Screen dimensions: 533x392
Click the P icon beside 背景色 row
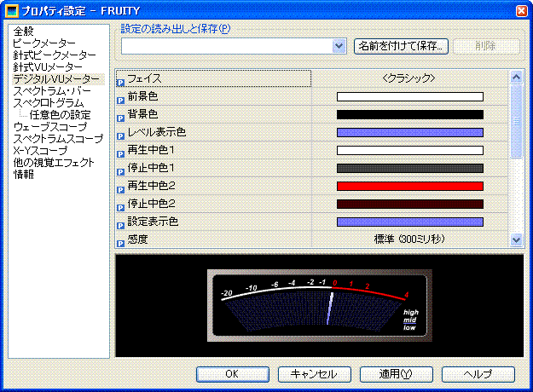[120, 115]
